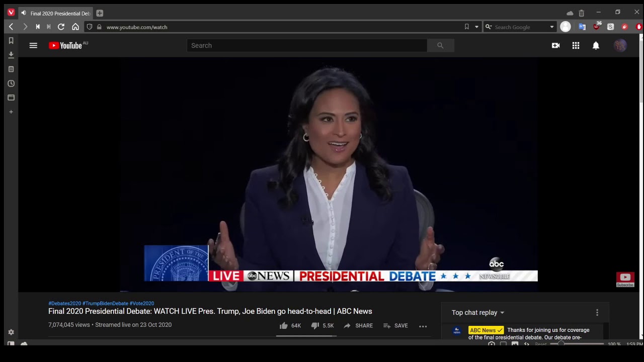Click the rewind history button

[38, 27]
